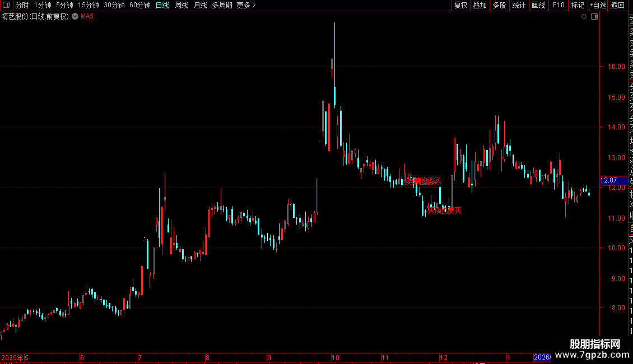The image size is (633, 364).
Task: Click the 返回 back button
Action: [x=618, y=5]
